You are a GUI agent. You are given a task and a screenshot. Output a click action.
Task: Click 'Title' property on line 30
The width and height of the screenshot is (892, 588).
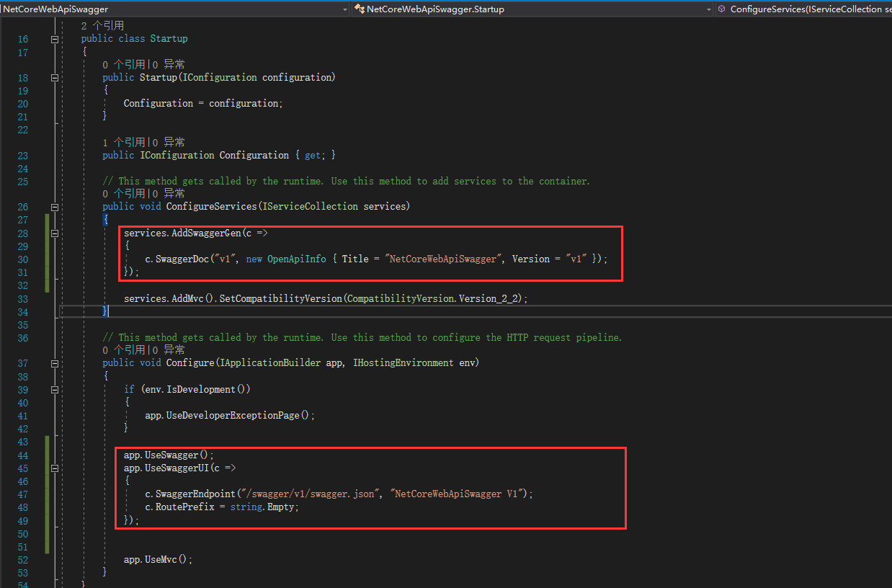(x=355, y=259)
